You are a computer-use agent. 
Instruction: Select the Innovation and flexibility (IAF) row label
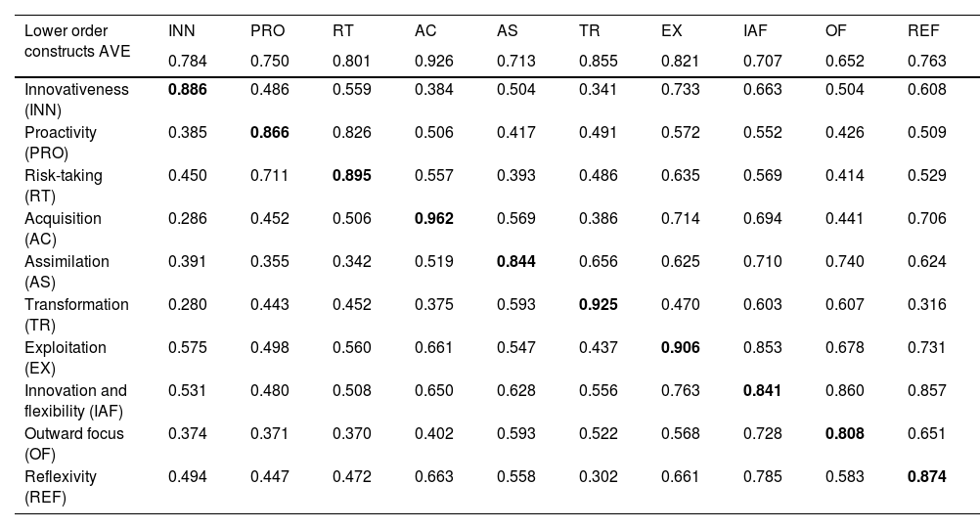point(75,400)
